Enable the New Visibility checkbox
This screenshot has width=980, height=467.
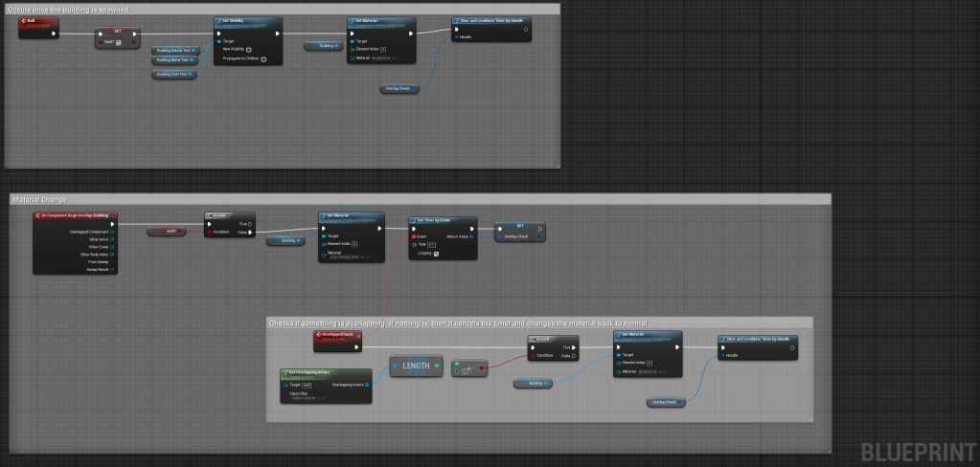click(249, 50)
